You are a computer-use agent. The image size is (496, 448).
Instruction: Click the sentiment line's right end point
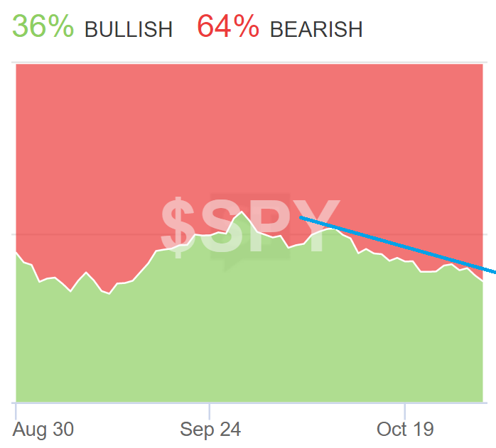click(483, 280)
